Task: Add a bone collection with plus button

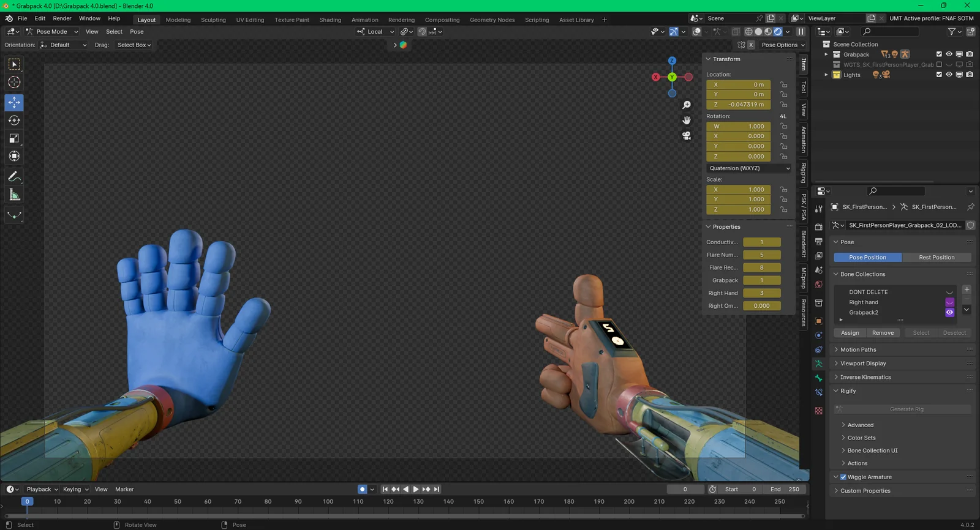Action: 967,289
